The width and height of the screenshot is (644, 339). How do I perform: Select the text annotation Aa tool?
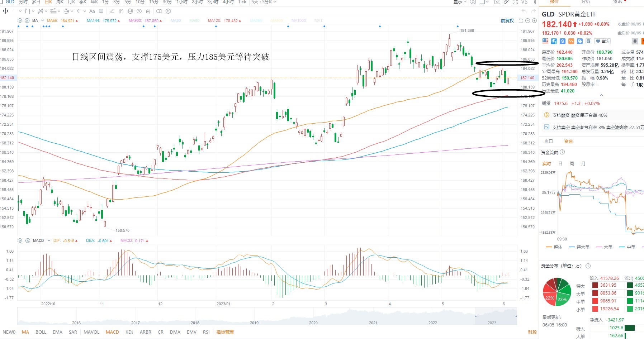[x=92, y=11]
